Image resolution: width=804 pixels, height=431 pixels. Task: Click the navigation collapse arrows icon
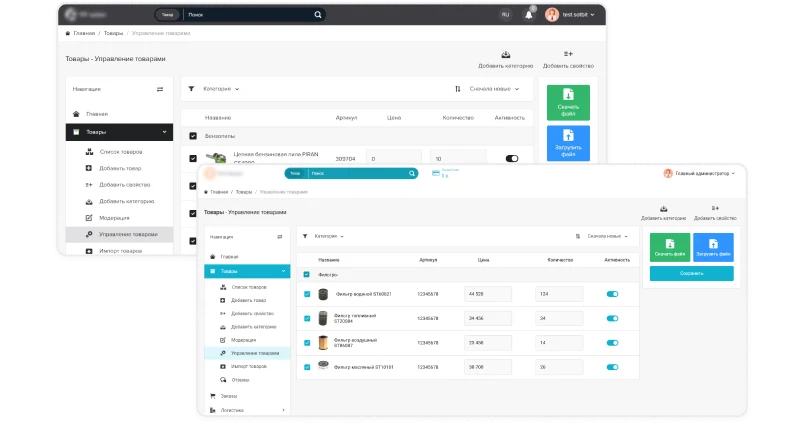(x=160, y=89)
